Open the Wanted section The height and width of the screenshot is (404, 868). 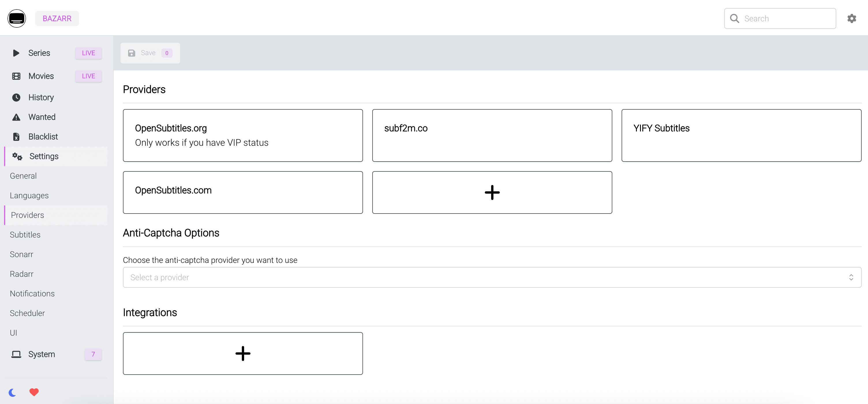click(42, 117)
